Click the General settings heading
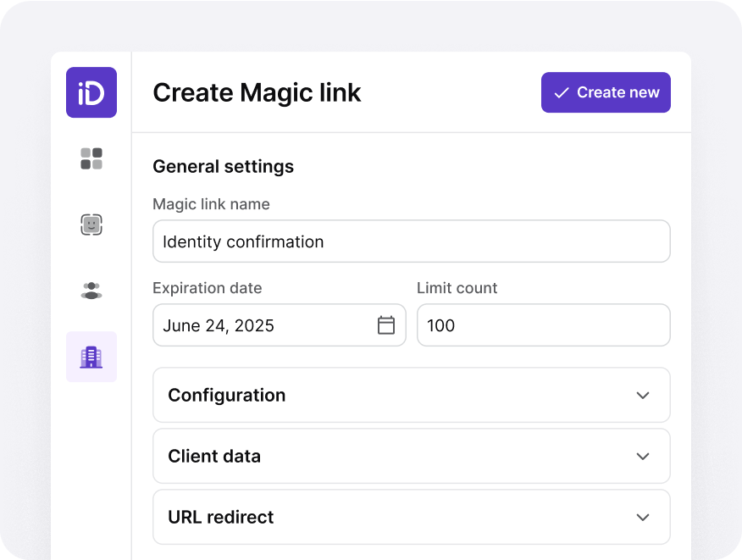The image size is (742, 560). [223, 166]
